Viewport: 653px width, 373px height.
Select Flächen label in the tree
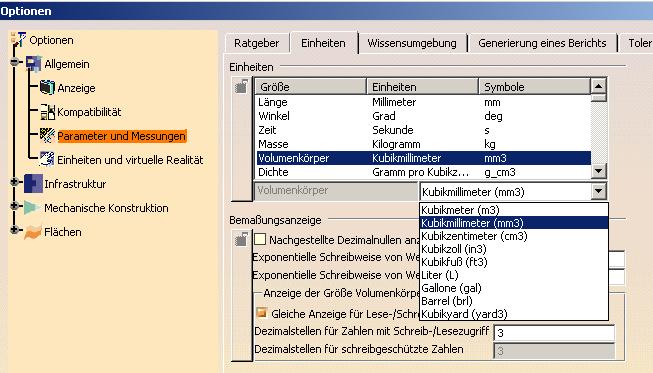coord(62,232)
